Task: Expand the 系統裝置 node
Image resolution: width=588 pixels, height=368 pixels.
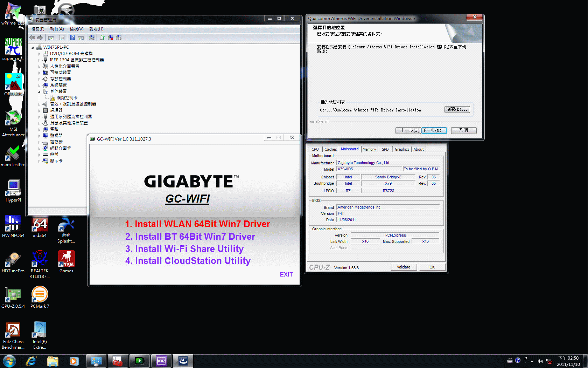Action: (x=39, y=86)
